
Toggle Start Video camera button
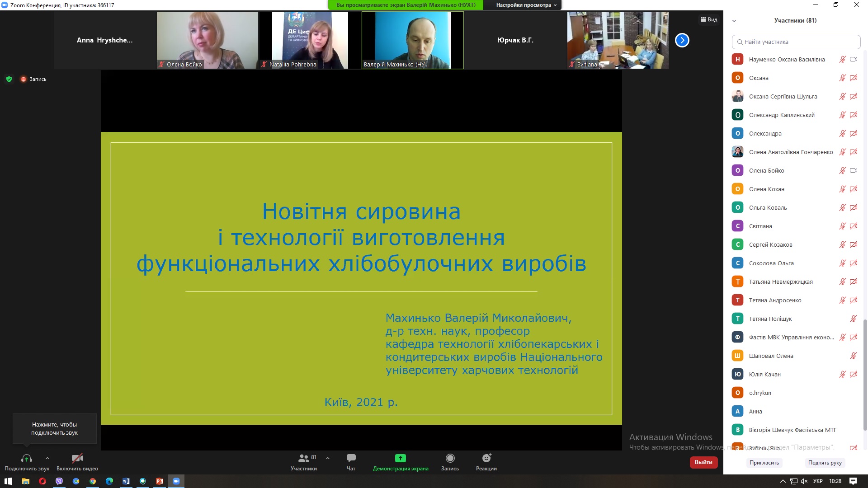click(x=77, y=458)
